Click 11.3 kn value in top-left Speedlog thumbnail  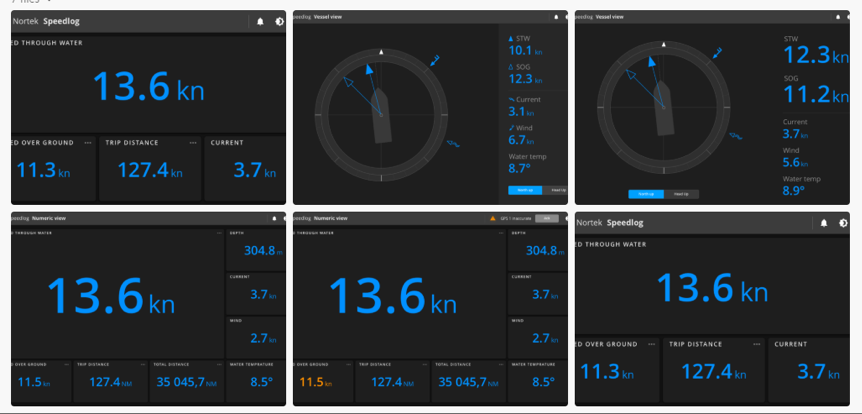point(43,170)
